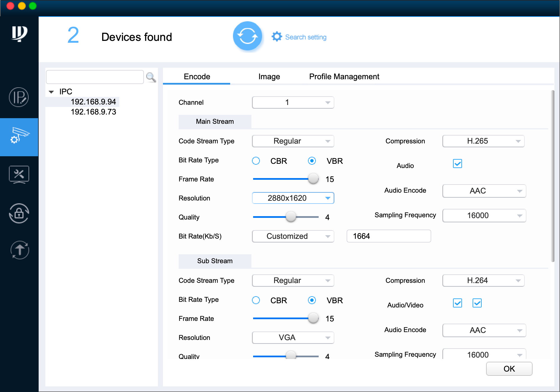Open the firmware upgrade arrow sidebar icon
Screen dimensions: 560x392
pos(19,250)
